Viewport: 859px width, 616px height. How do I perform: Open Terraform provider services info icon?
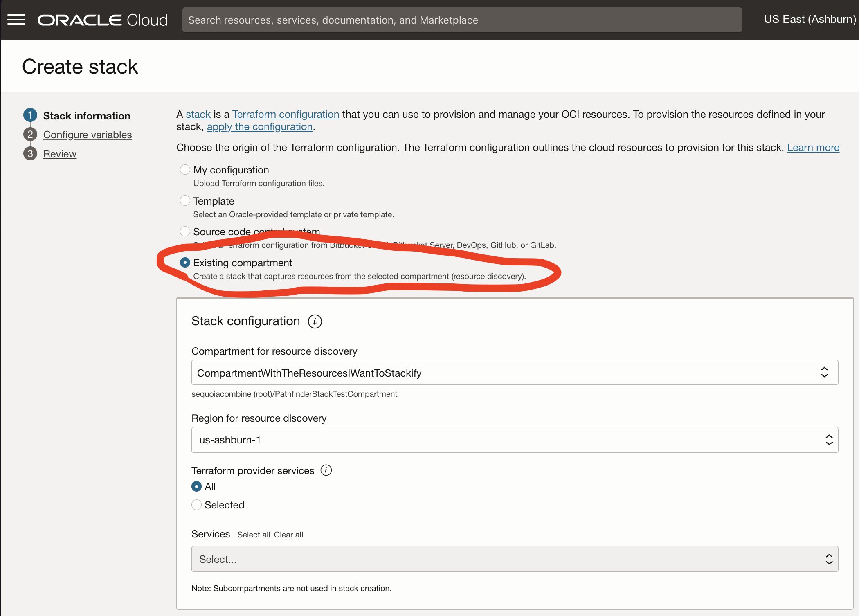pos(326,470)
